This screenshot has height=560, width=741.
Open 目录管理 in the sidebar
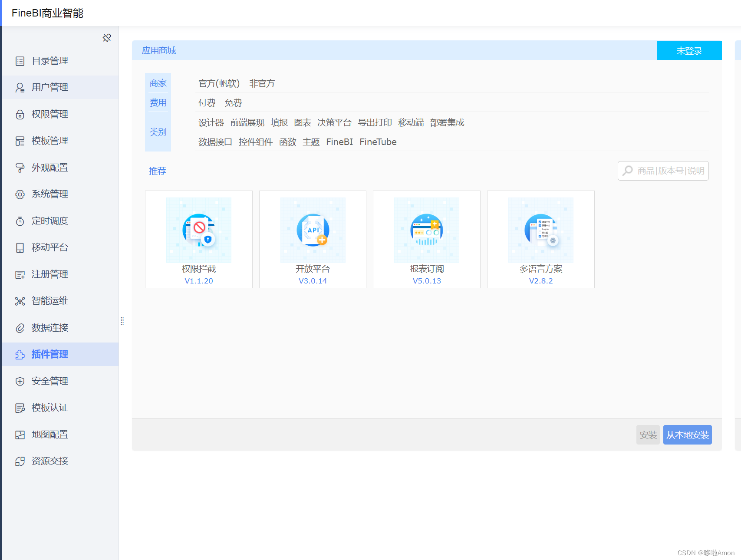[49, 61]
